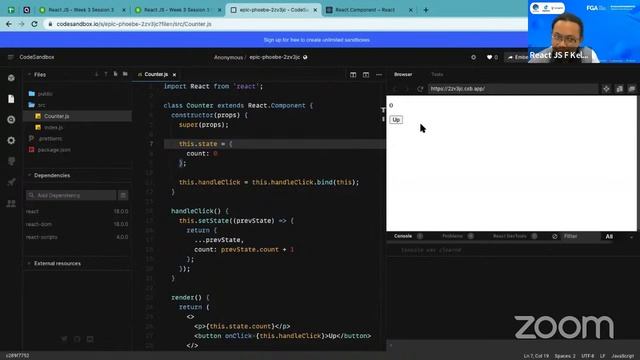This screenshot has width=640, height=360.
Task: Click the new folder icon in Files header
Action: click(x=125, y=74)
